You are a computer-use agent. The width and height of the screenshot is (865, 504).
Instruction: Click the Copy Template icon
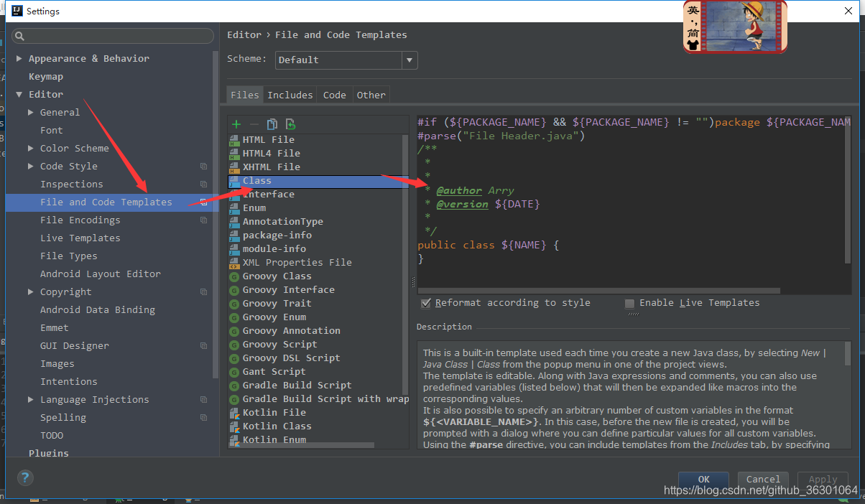[x=272, y=124]
